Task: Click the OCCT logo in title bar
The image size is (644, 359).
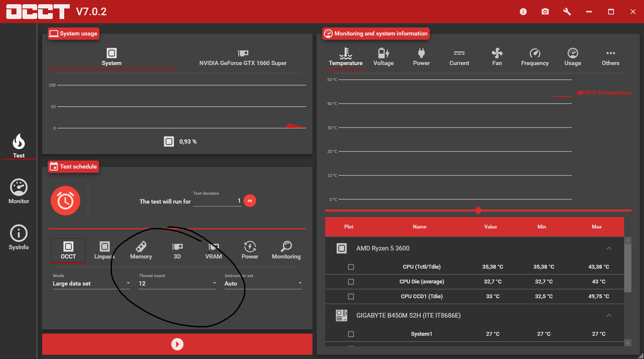Action: 38,11
